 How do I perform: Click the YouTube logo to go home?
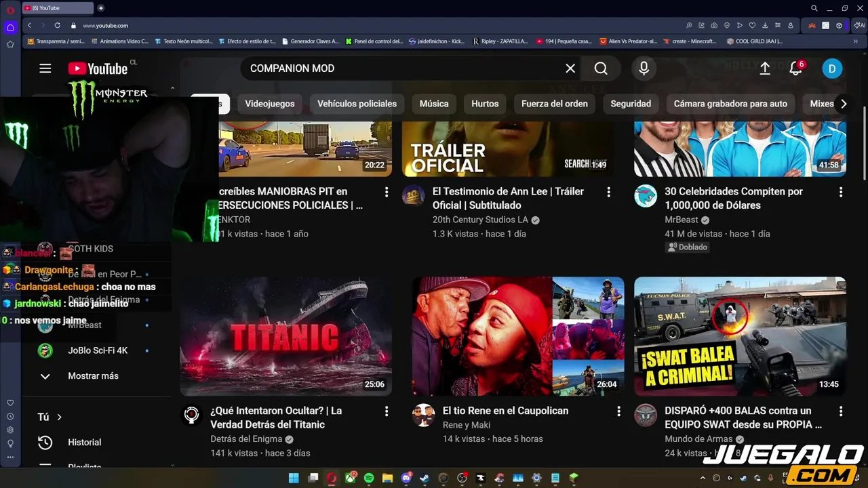pyautogui.click(x=98, y=68)
